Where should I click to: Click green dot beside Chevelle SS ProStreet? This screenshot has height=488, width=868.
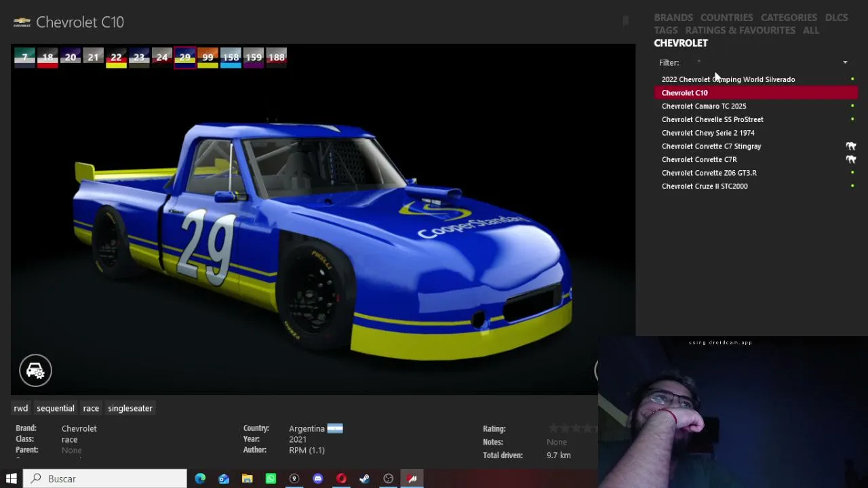pyautogui.click(x=852, y=119)
